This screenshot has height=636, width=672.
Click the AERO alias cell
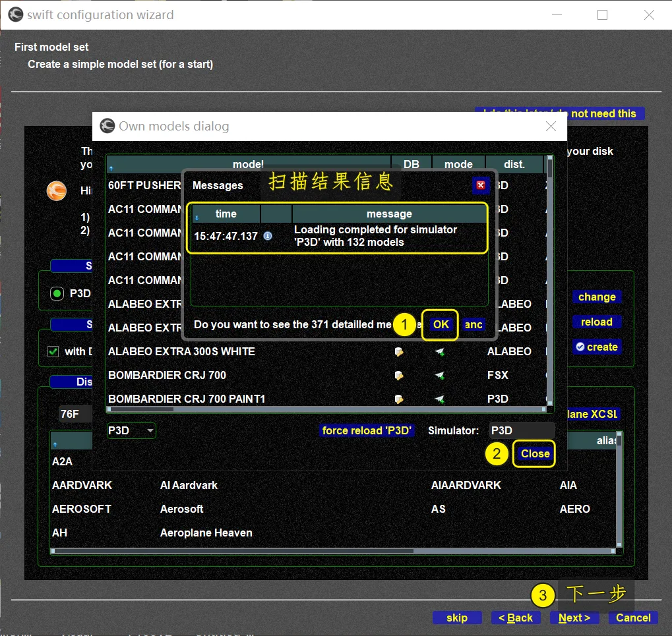coord(574,509)
